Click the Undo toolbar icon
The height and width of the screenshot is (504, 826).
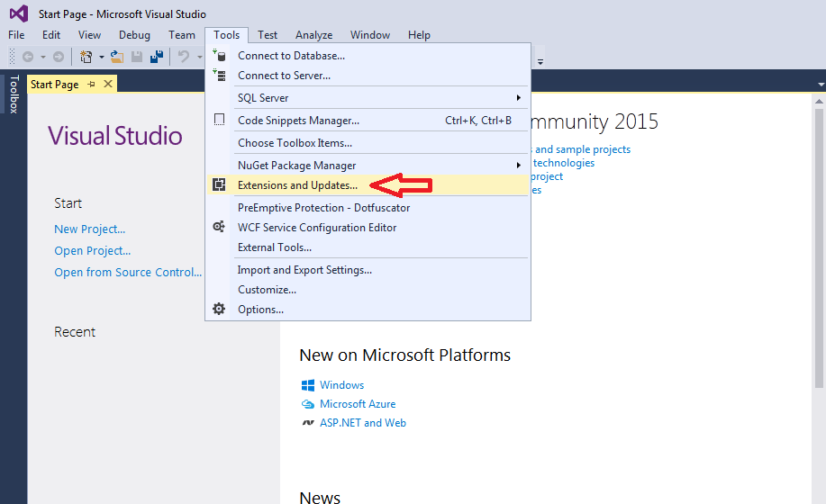(184, 57)
